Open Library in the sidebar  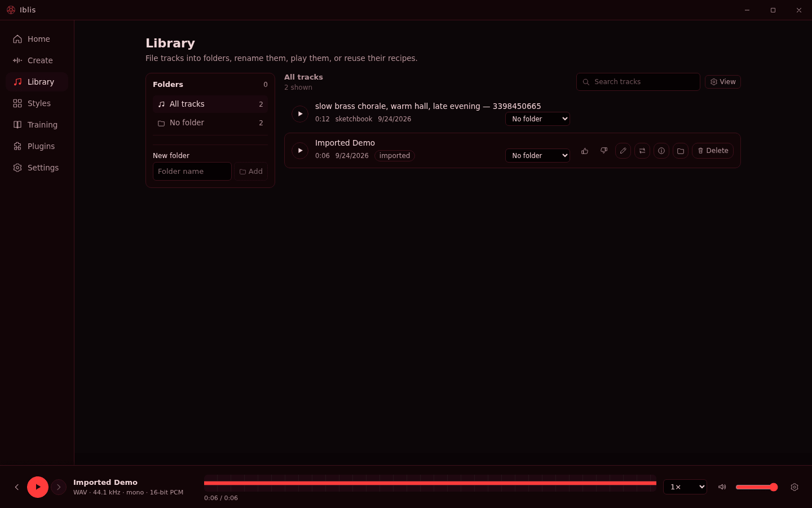pos(37,82)
